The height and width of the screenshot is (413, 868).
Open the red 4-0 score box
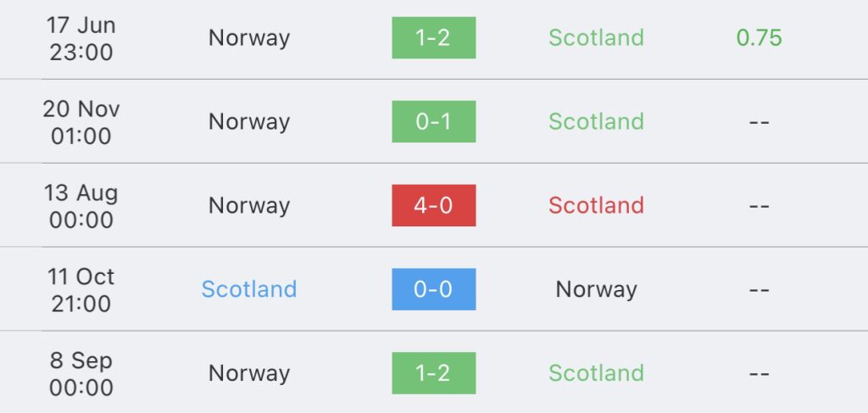(x=433, y=205)
